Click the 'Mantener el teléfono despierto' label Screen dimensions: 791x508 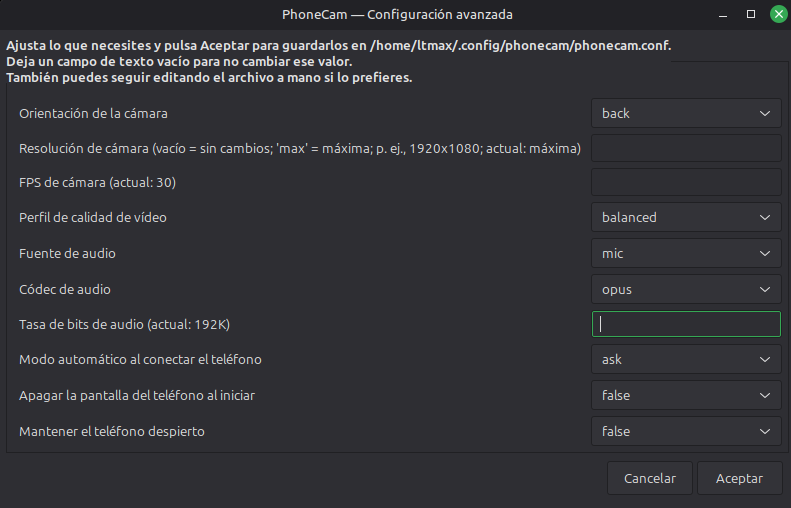pos(112,431)
